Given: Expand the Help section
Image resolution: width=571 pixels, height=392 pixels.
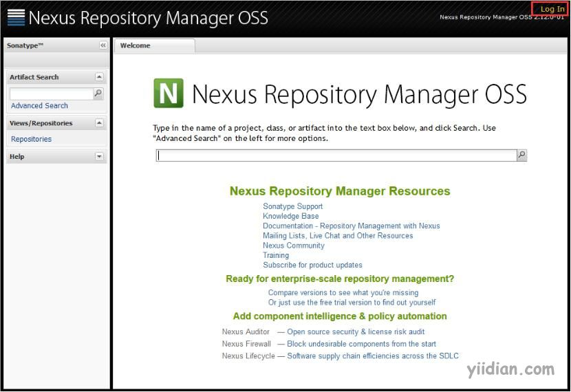Looking at the screenshot, I should pyautogui.click(x=99, y=157).
